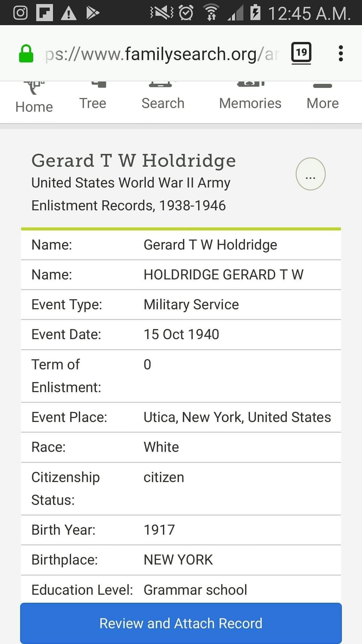Tap the Flipboard notification icon

[x=44, y=13]
